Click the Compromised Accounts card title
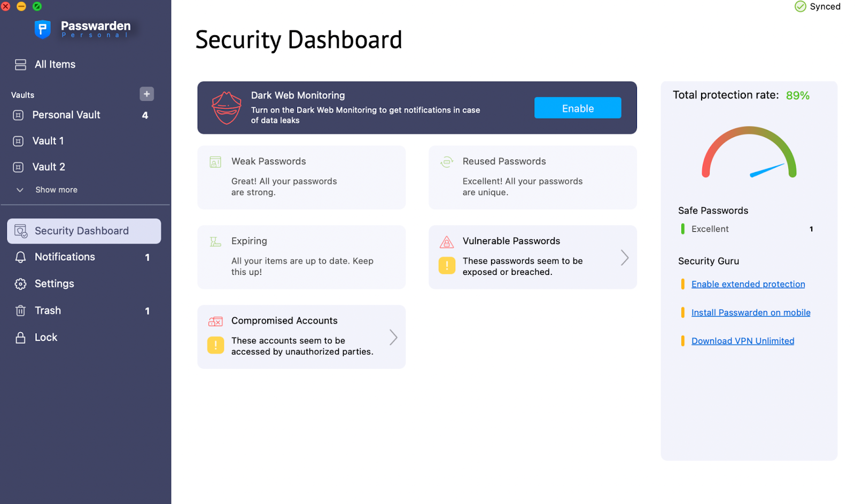 284,321
